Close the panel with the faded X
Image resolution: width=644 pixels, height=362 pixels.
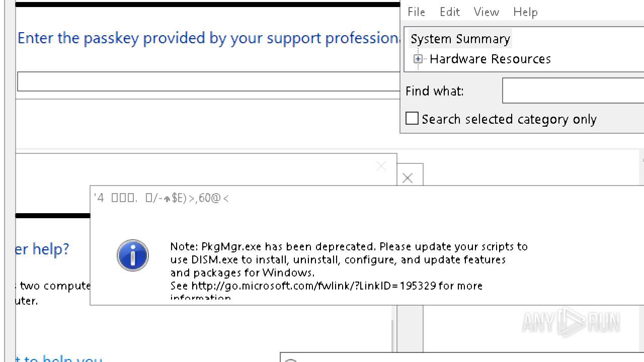pos(381,166)
